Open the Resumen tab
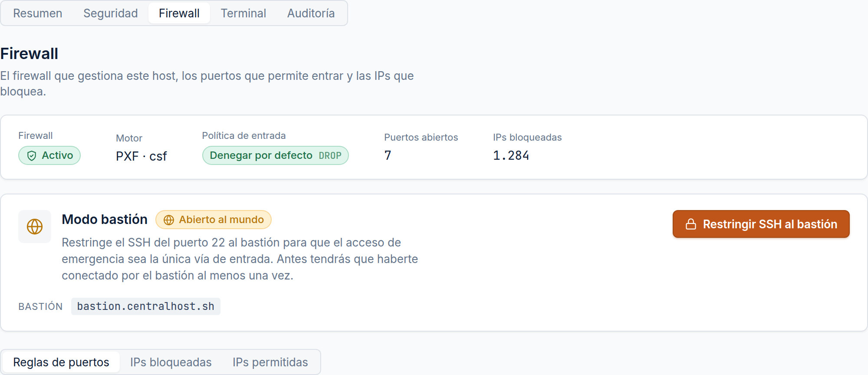This screenshot has width=868, height=375. pyautogui.click(x=38, y=13)
